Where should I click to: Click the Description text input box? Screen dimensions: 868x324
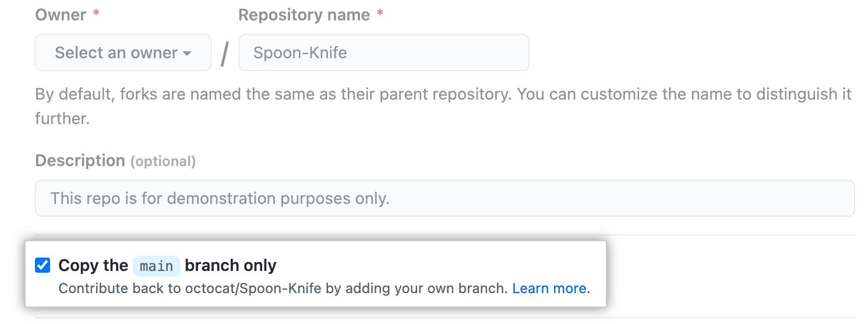(x=445, y=198)
